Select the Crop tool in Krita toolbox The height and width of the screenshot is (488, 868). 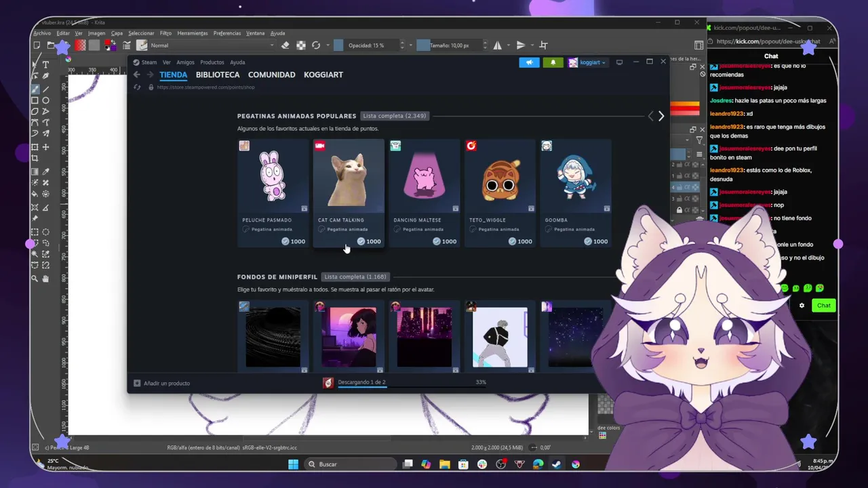(35, 158)
